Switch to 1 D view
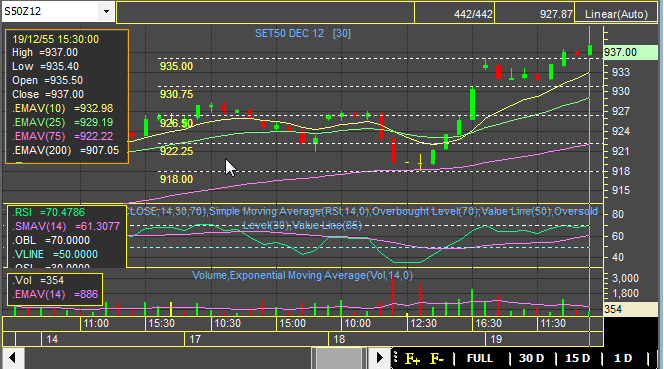 click(x=622, y=358)
